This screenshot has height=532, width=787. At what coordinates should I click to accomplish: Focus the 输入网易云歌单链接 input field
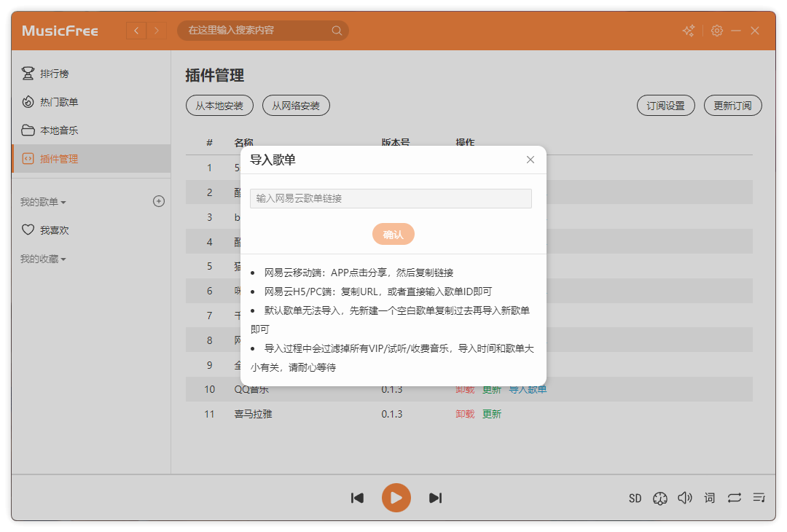tap(391, 198)
